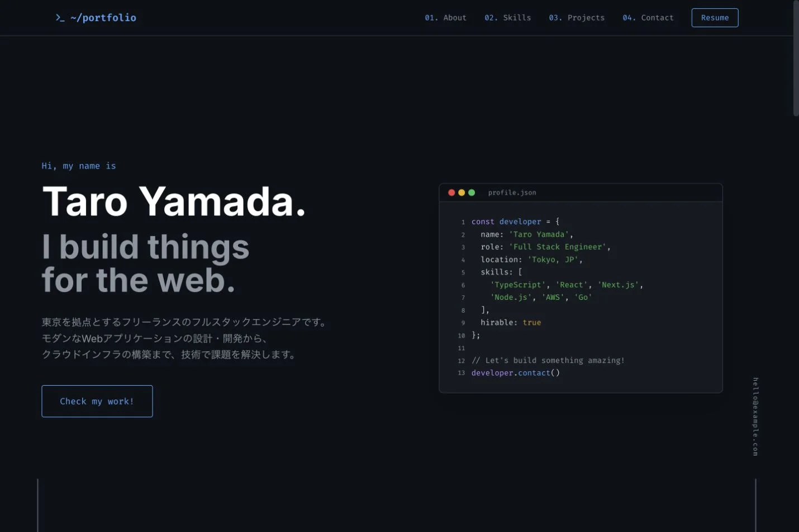
Task: Click the 'TypeScript' skill string
Action: pos(518,285)
